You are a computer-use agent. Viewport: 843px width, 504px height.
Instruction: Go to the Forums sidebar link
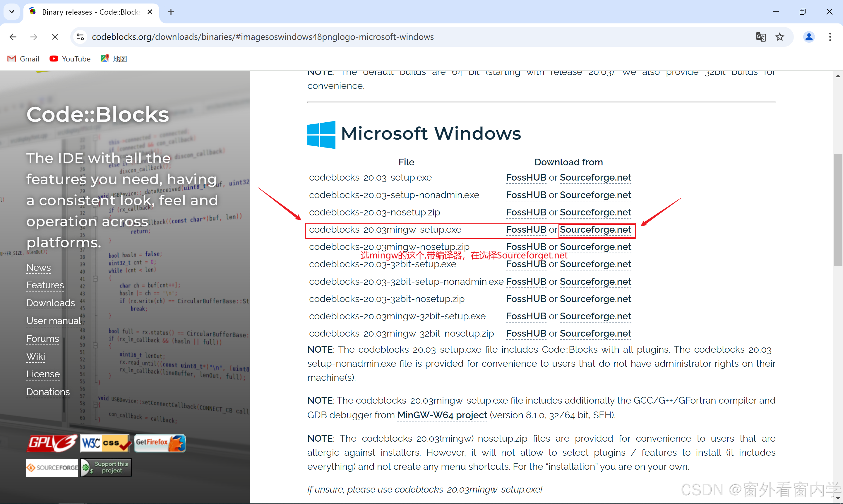pyautogui.click(x=43, y=339)
